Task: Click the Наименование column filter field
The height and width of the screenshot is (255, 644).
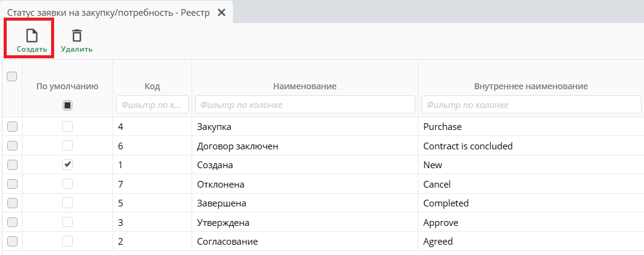Action: (305, 105)
